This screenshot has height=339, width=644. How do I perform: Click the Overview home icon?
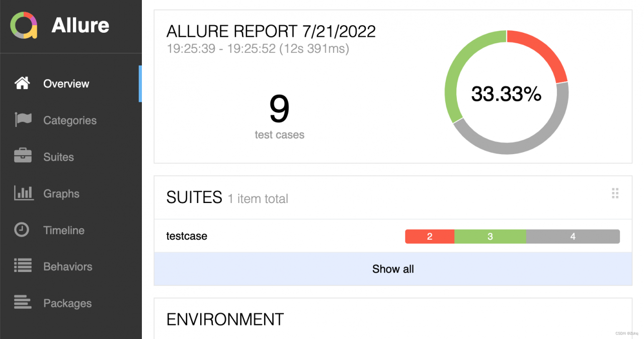click(x=22, y=84)
